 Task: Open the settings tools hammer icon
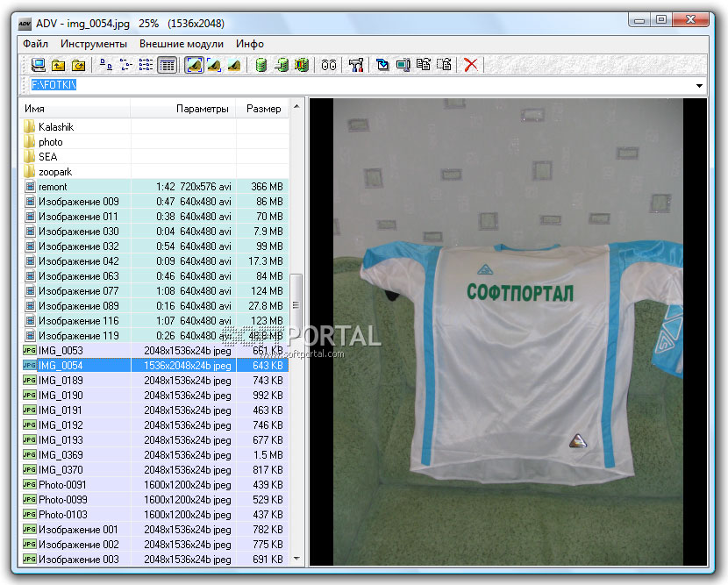coord(356,65)
